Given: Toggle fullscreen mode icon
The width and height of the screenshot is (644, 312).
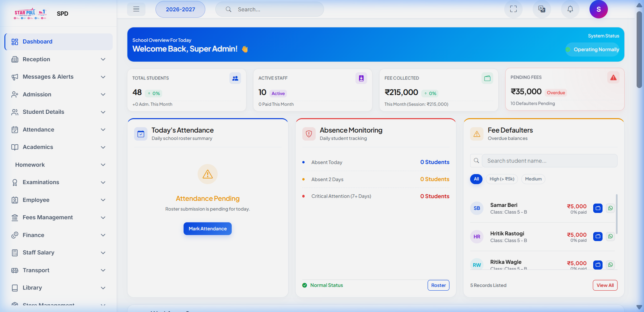Looking at the screenshot, I should [513, 9].
